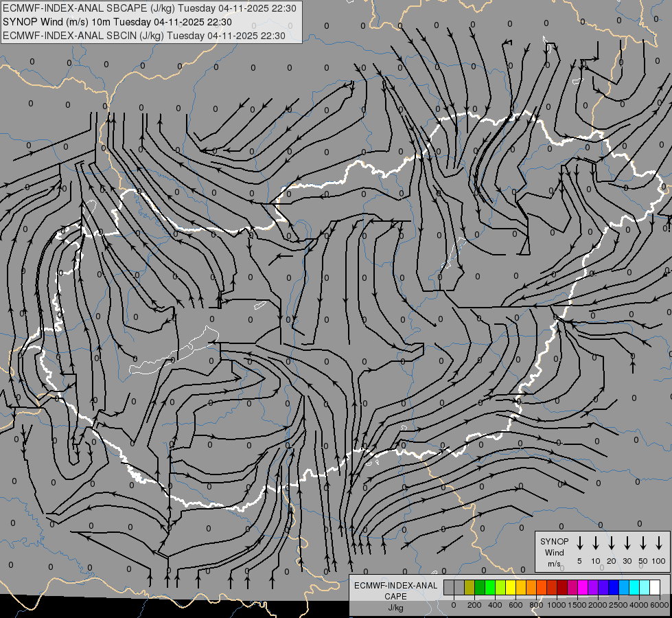
Task: Pick the dark maroon CAPE swatch after 1000
Action: click(x=562, y=588)
